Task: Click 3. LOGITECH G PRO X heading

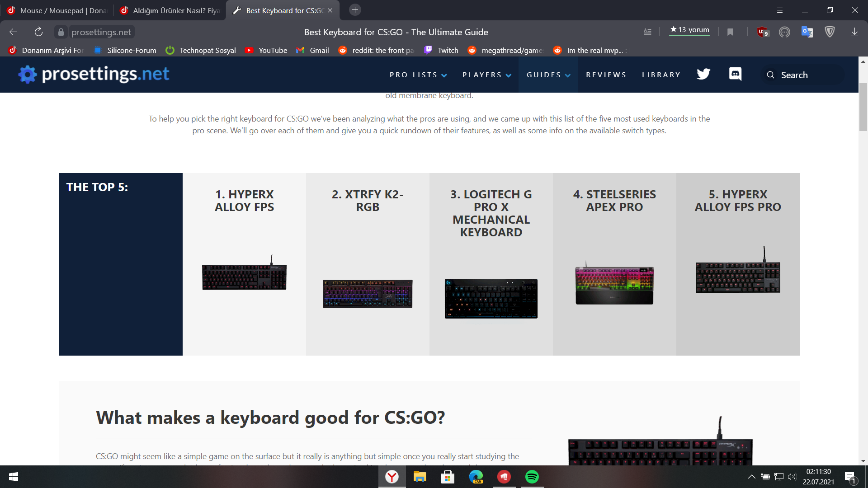Action: tap(491, 213)
